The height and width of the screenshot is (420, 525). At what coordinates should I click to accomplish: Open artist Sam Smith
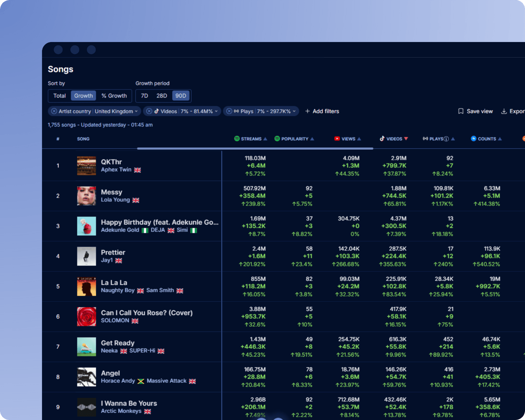pos(160,290)
